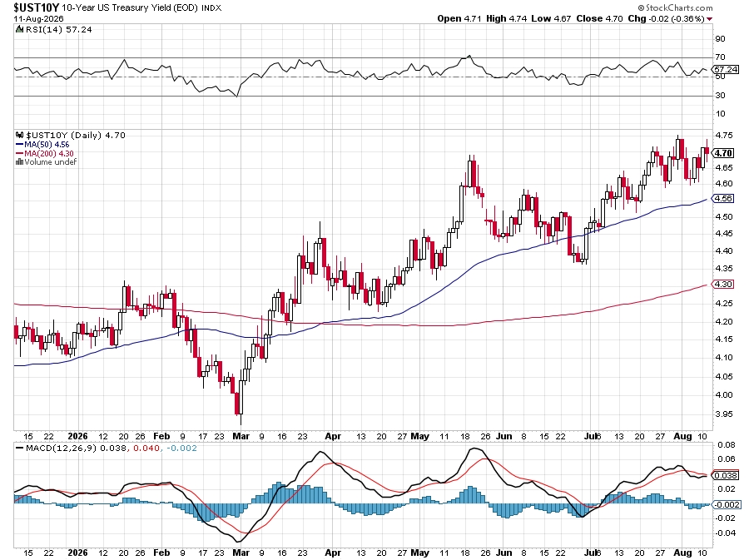Click the 10 level on RSI axis
Image resolution: width=749 pixels, height=560 pixels.
pos(720,114)
